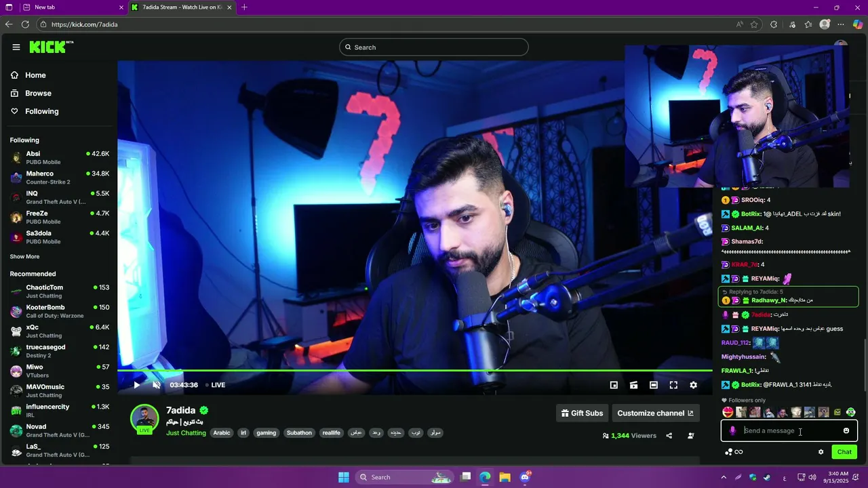The image size is (868, 488).
Task: Click the Gift Subs button
Action: pyautogui.click(x=582, y=413)
